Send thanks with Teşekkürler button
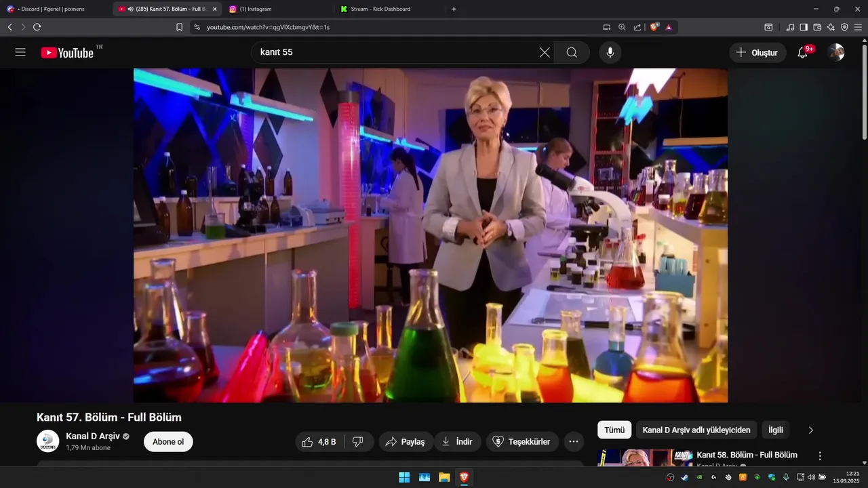Screen dimensions: 868x488 point(522,442)
